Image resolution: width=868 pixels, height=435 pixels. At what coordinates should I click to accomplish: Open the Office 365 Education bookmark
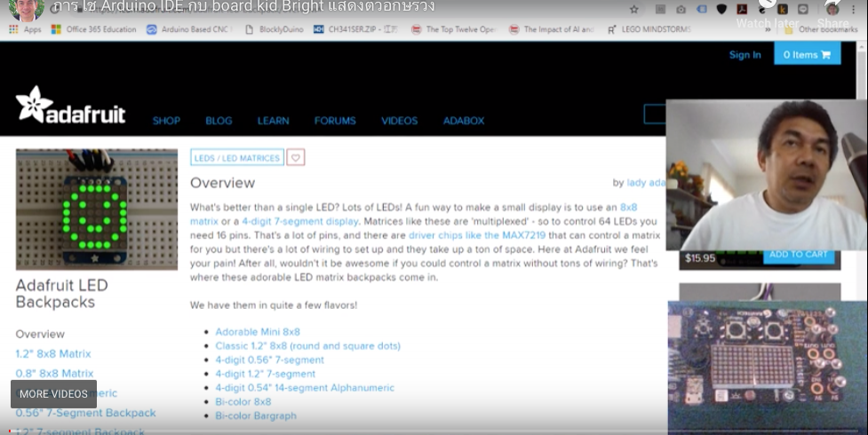(93, 29)
